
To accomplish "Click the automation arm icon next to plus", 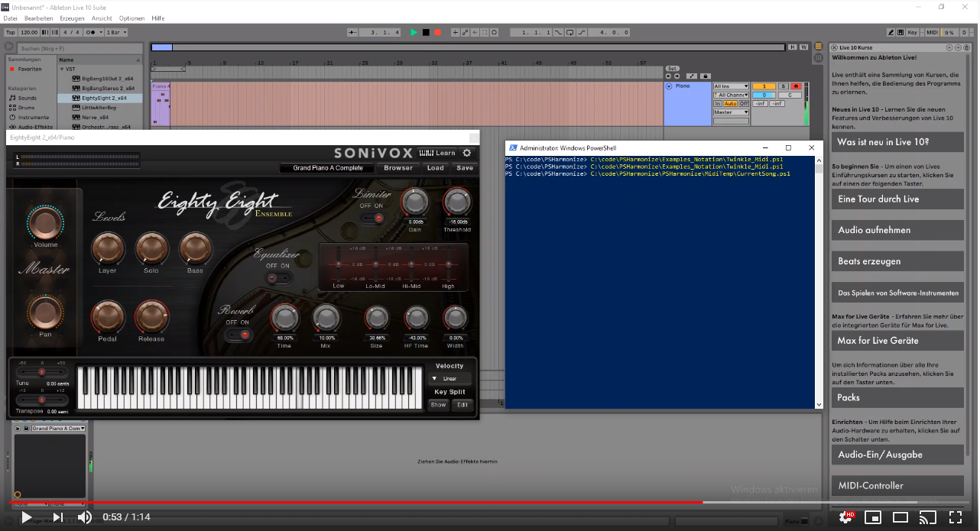I will [465, 32].
